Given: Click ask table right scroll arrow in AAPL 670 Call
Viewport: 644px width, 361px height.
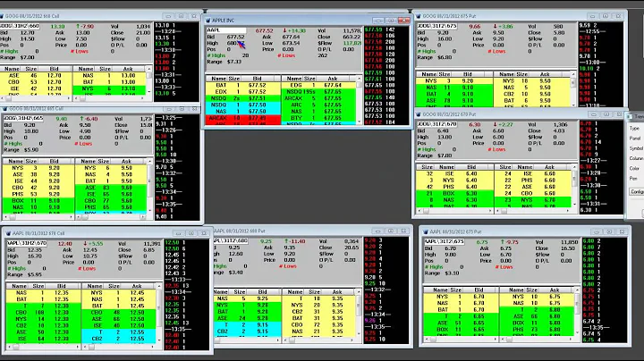Looking at the screenshot, I should [152, 347].
